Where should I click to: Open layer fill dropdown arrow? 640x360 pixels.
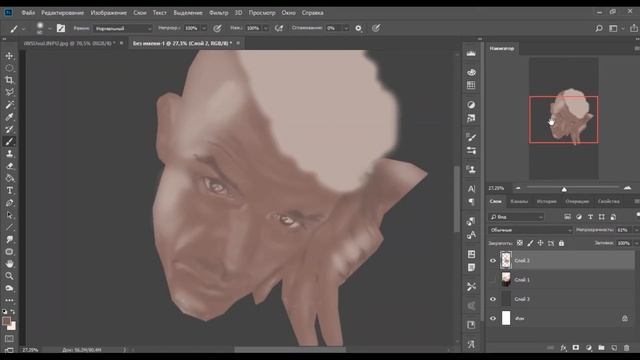click(636, 243)
